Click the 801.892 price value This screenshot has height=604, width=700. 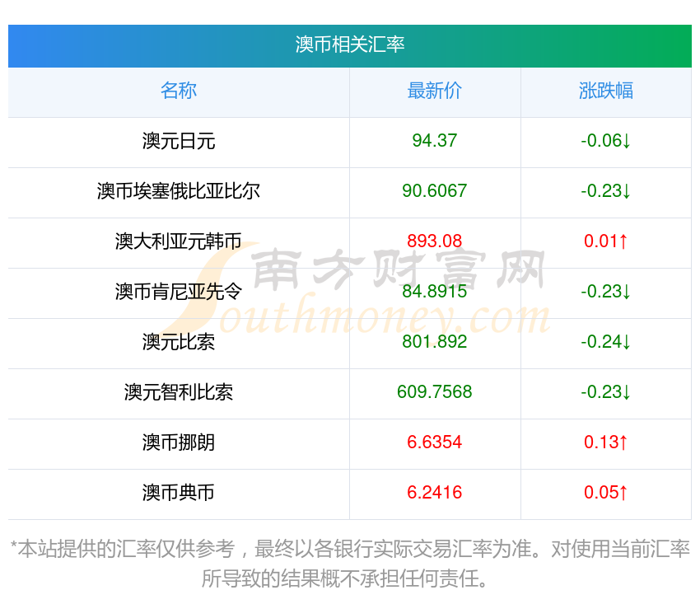[434, 342]
